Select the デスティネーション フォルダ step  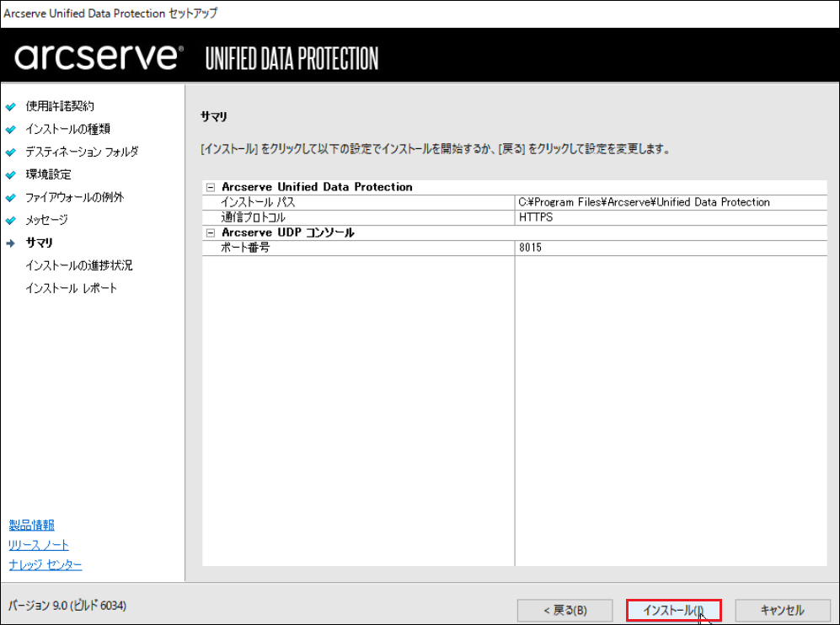coord(82,152)
